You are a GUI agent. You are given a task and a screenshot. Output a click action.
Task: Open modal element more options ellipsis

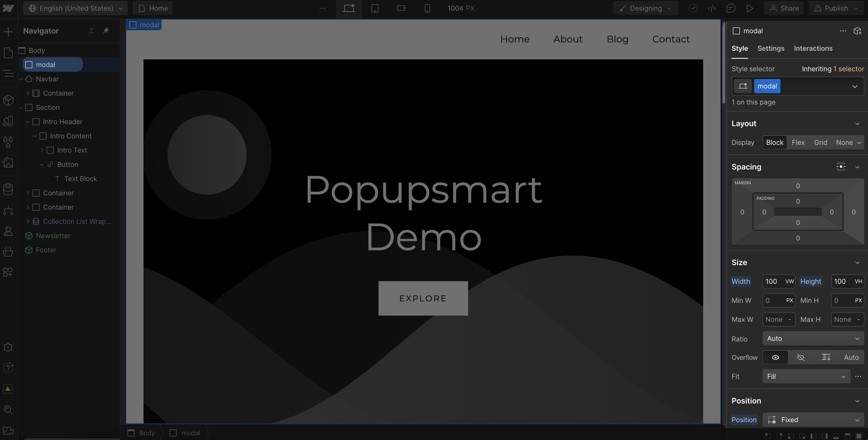tap(843, 31)
